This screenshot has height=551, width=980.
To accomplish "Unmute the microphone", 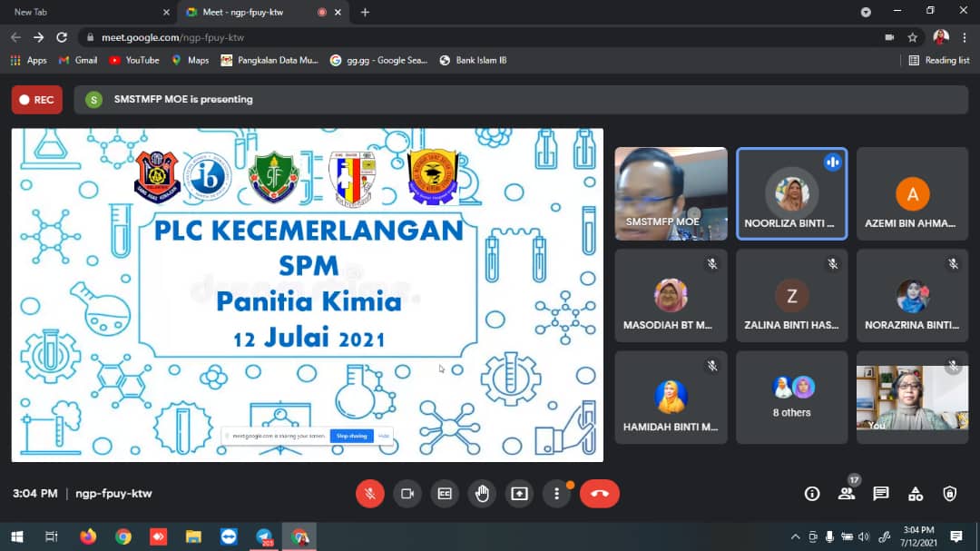I will tap(369, 494).
